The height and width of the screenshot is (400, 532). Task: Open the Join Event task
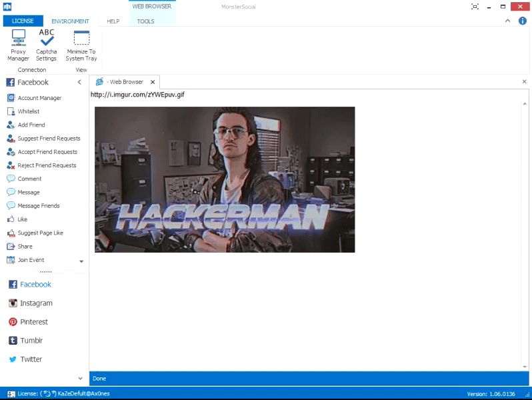25,260
